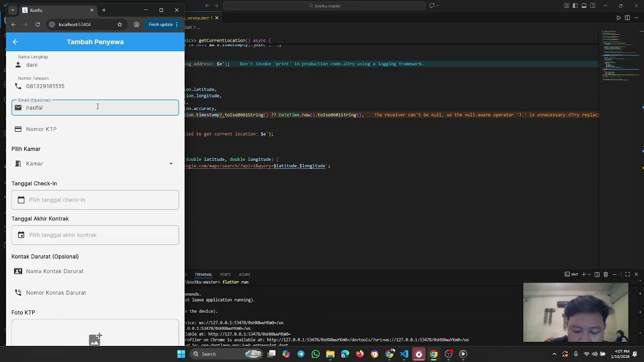Split the code editor to the right

[x=627, y=18]
